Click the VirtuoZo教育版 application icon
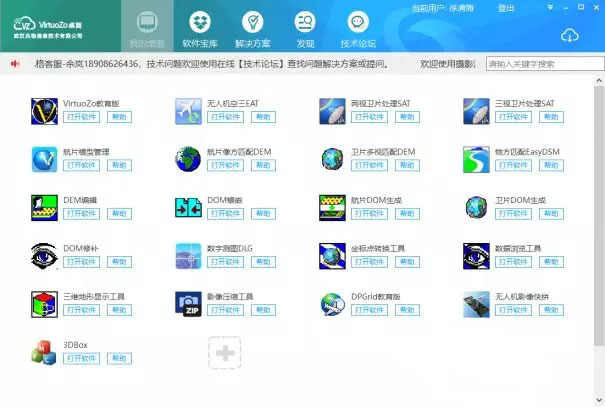 45,110
